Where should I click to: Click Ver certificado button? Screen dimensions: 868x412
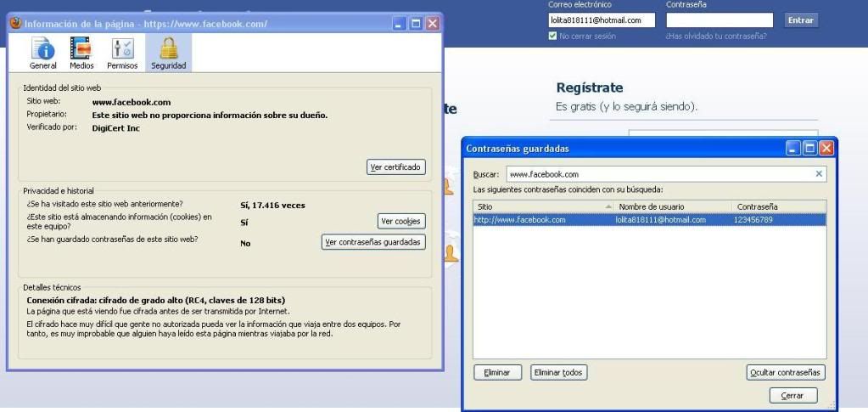(x=395, y=166)
